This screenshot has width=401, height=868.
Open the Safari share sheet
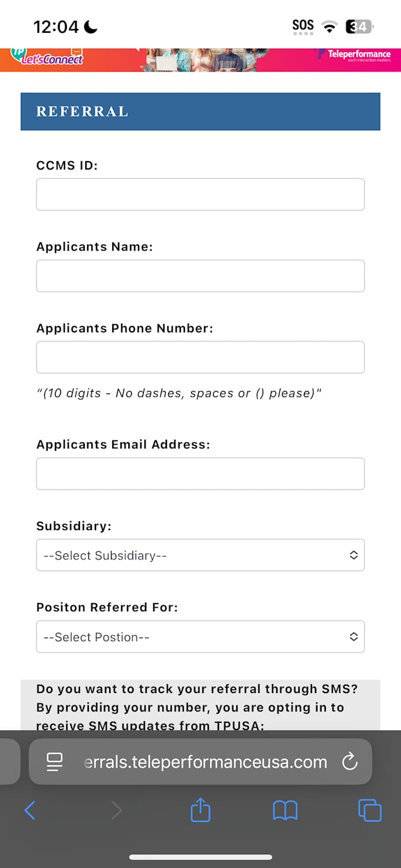click(x=200, y=810)
